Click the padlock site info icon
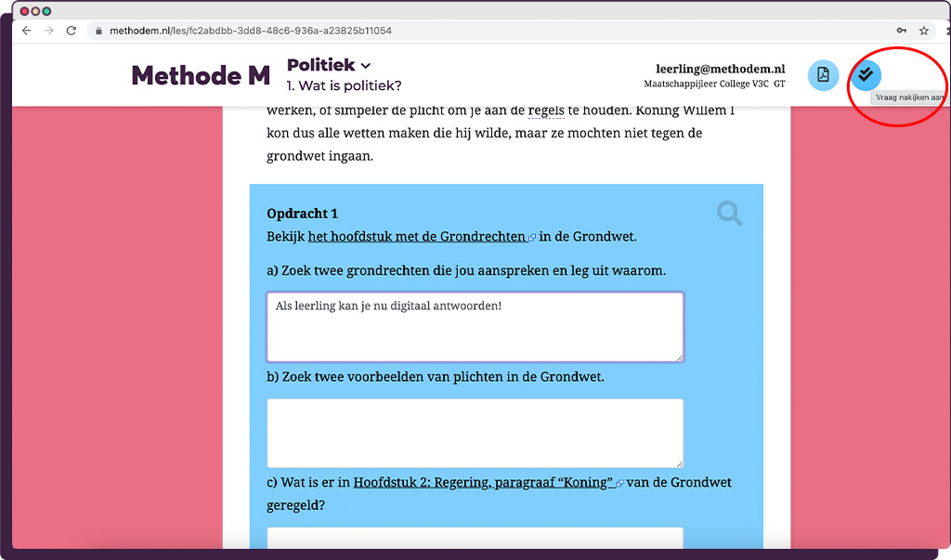The width and height of the screenshot is (951, 560). coord(98,31)
